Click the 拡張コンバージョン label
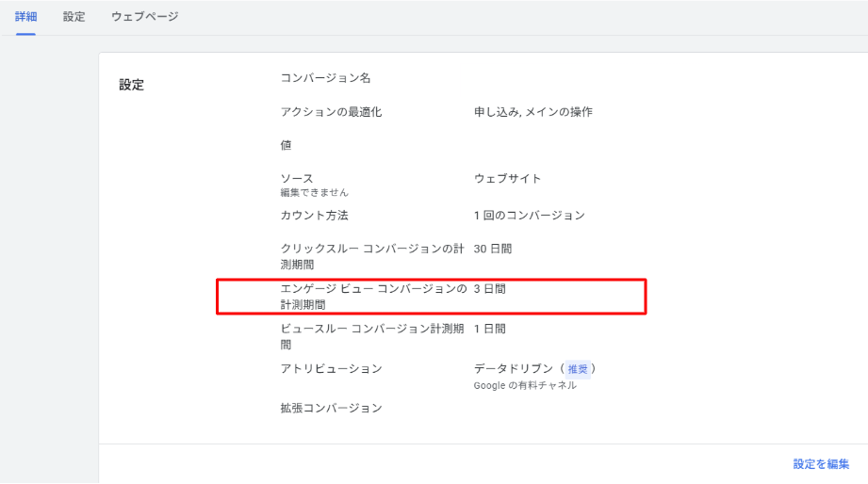868x484 pixels. [331, 409]
